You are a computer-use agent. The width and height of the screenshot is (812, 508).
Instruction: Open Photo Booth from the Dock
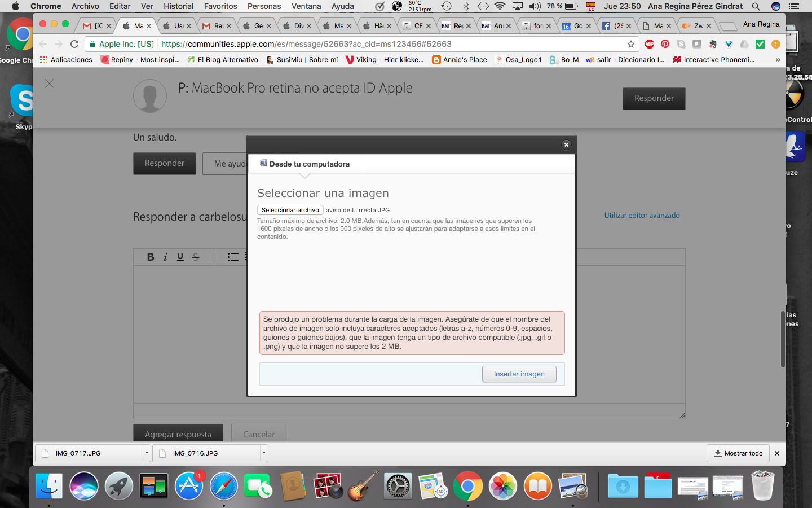pyautogui.click(x=328, y=485)
